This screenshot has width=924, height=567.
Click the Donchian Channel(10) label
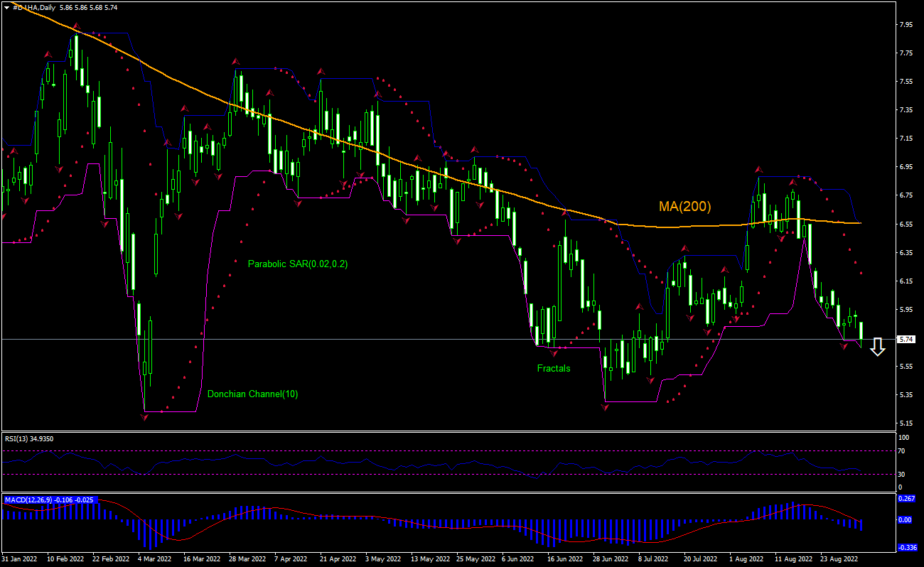point(253,394)
